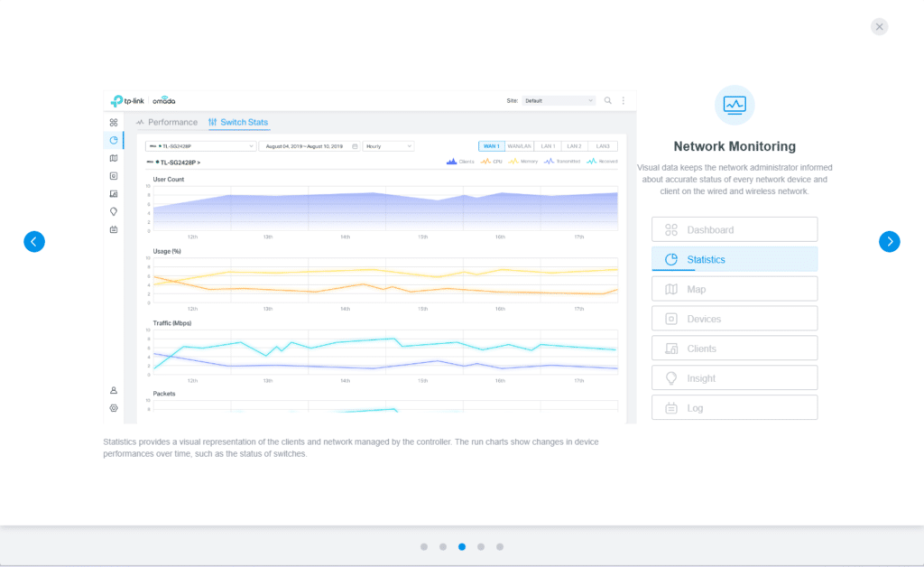This screenshot has height=567, width=924.
Task: Go to next slide with right arrow
Action: pos(889,241)
